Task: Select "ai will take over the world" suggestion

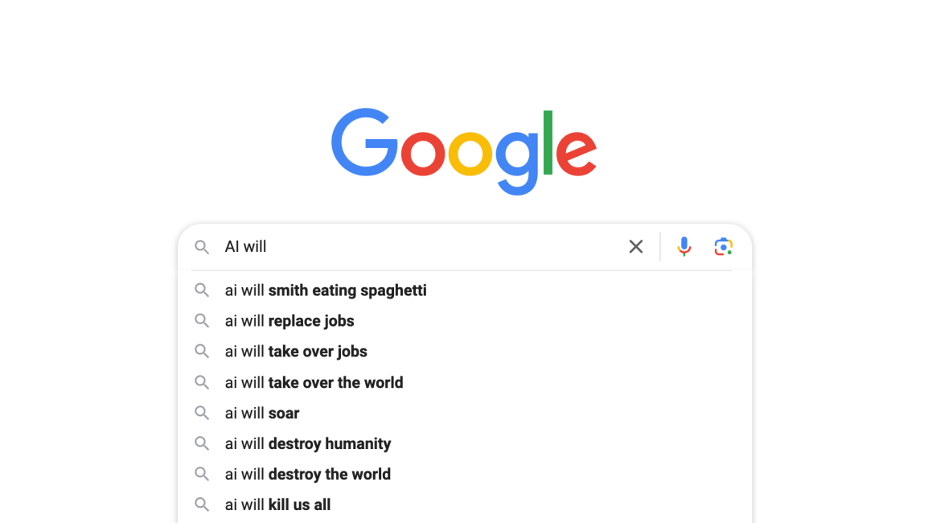Action: [313, 383]
